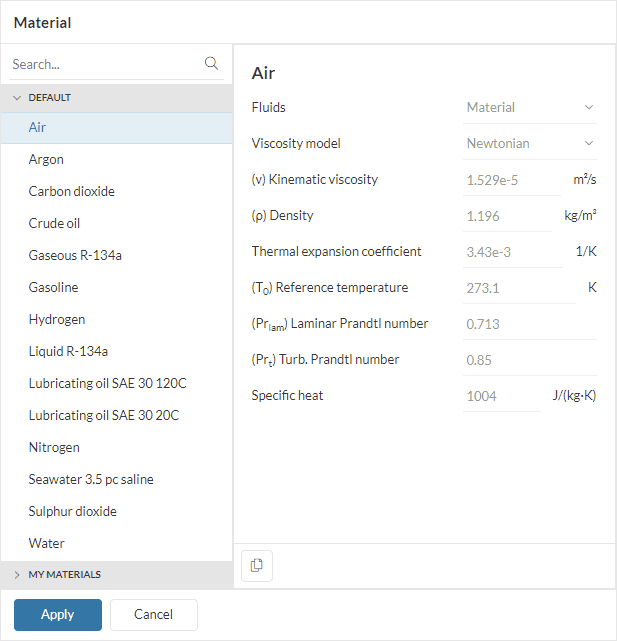Click the Density value field
The width and height of the screenshot is (617, 641).
(507, 216)
